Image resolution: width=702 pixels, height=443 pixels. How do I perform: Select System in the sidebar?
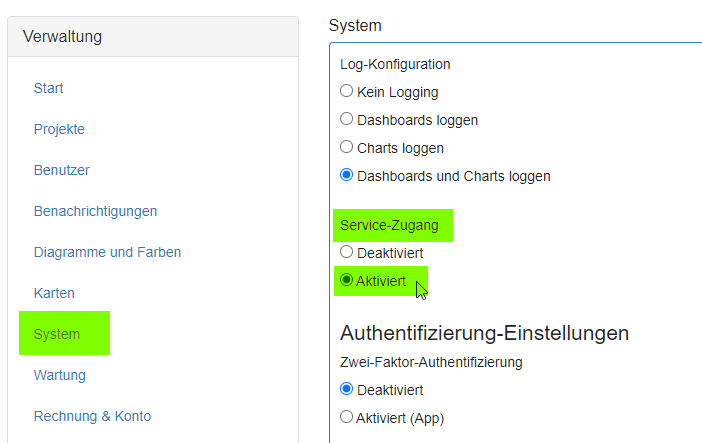[57, 334]
